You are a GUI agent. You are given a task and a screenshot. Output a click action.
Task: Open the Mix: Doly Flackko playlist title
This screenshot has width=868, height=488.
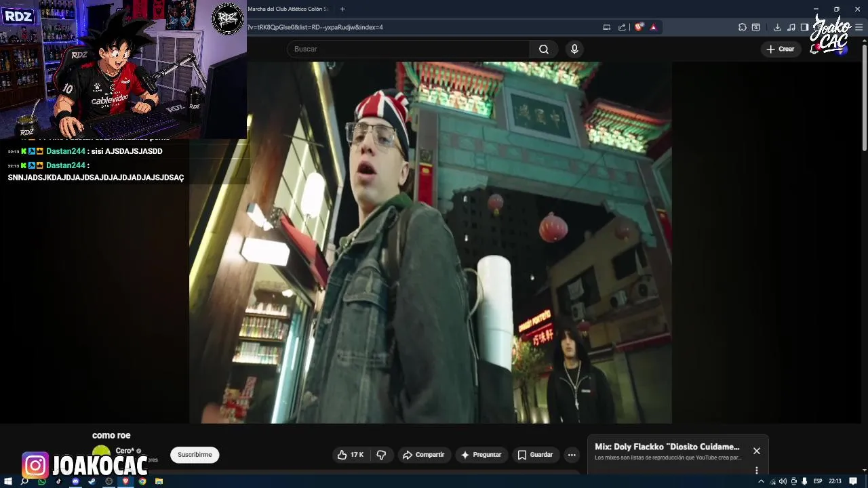(x=667, y=447)
